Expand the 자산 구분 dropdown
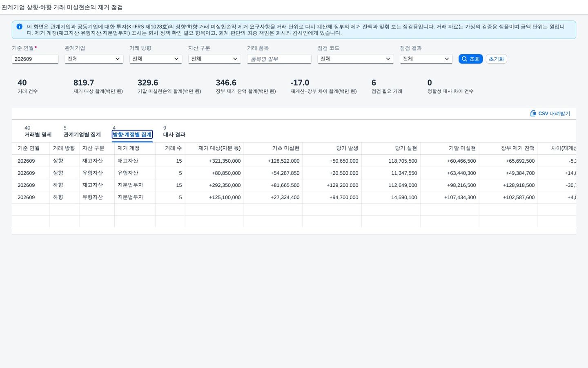Screen dimensions: 588x368 tap(214, 59)
